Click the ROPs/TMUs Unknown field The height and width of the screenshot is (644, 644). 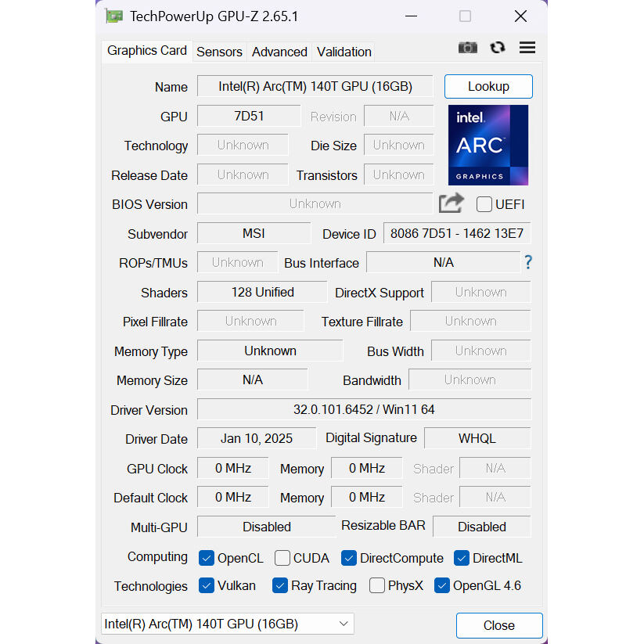coord(237,262)
